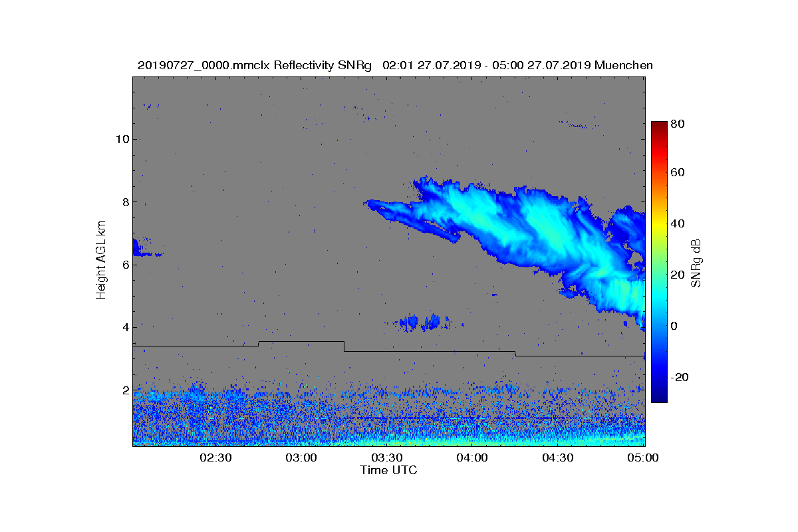Click the SNRg color scale bar
The image size is (798, 532).
click(x=658, y=262)
